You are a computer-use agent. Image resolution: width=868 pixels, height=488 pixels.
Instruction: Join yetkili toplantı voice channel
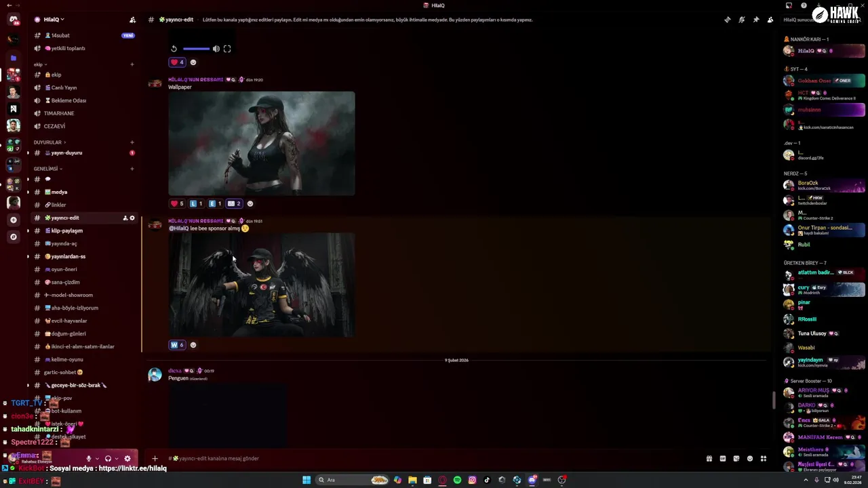click(85, 48)
